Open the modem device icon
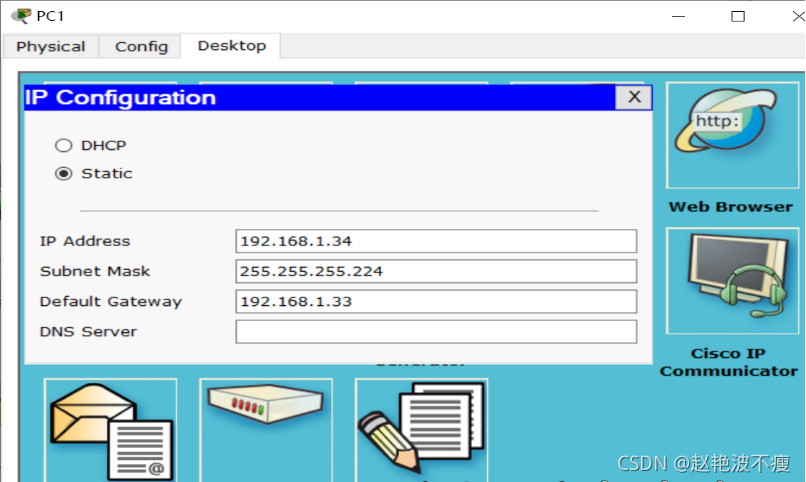Image resolution: width=806 pixels, height=482 pixels. (266, 430)
